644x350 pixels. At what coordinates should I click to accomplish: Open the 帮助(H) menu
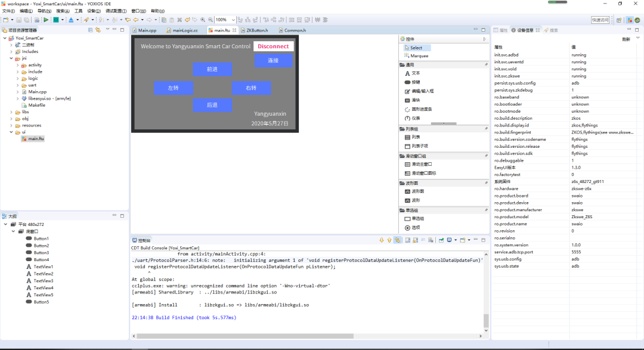(x=157, y=11)
